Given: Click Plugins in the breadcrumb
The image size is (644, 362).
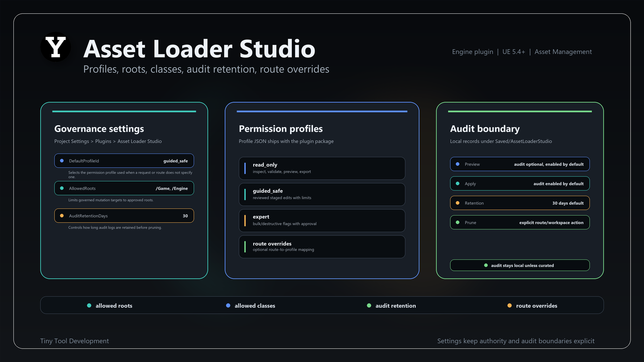Looking at the screenshot, I should (103, 141).
